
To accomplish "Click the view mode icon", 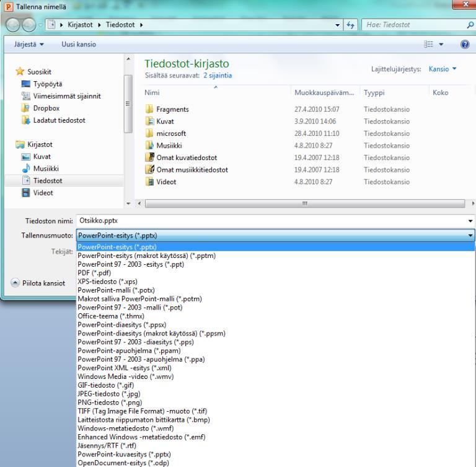I will [x=429, y=45].
